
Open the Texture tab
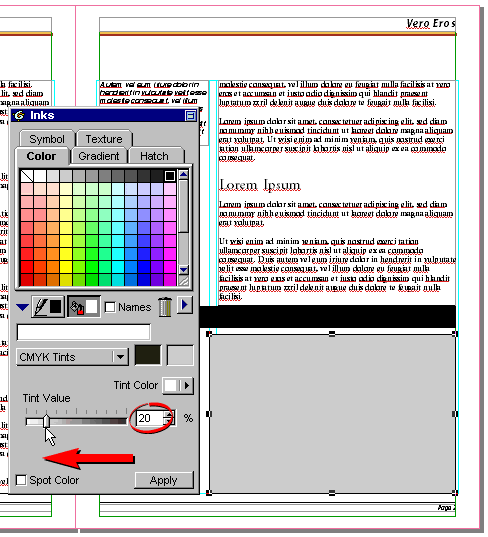[104, 139]
